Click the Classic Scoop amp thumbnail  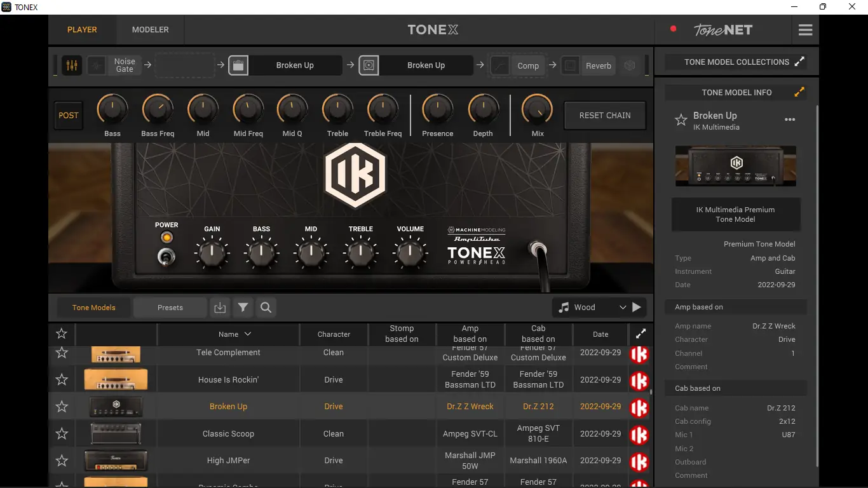click(116, 434)
